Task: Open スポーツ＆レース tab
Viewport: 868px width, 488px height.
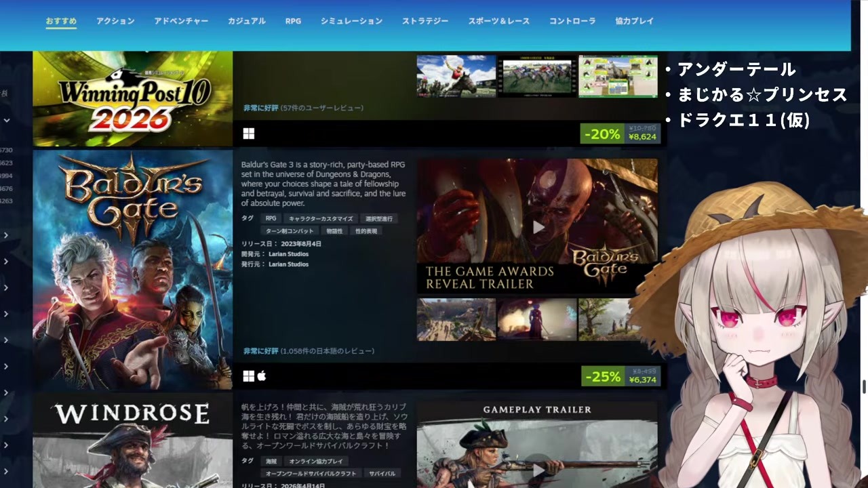Action: 499,21
